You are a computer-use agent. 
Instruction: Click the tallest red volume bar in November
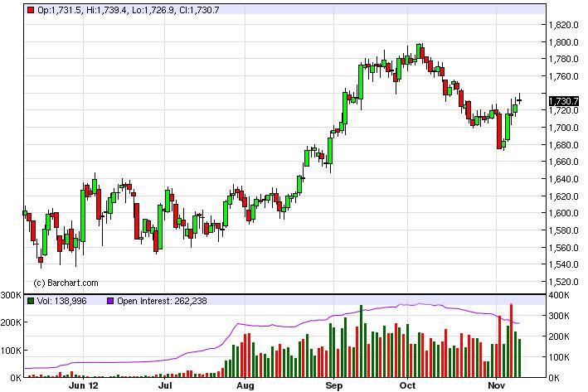[511, 341]
